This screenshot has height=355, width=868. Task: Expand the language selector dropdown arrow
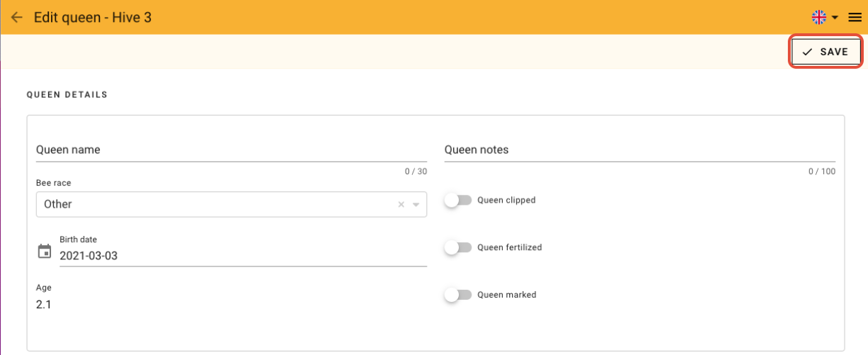835,17
